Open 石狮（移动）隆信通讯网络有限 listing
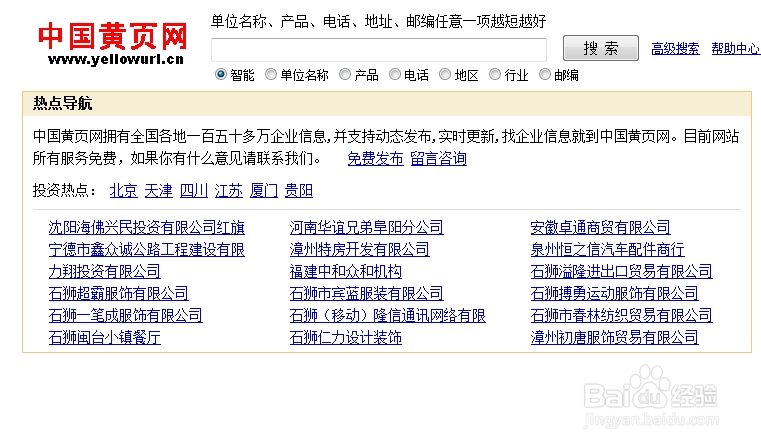 388,315
